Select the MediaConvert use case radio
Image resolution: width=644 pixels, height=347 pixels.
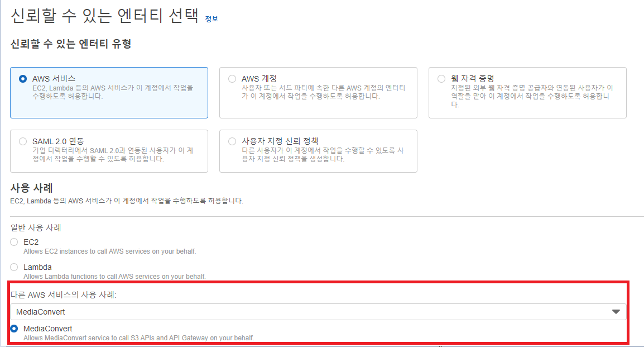[14, 329]
